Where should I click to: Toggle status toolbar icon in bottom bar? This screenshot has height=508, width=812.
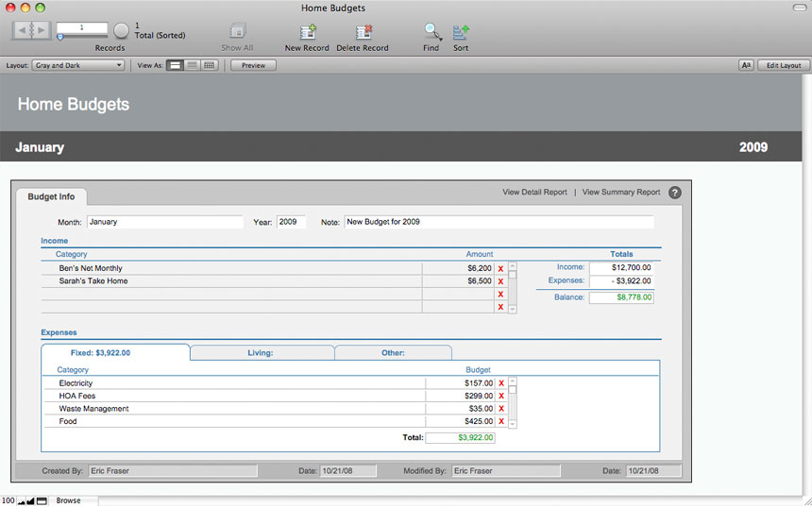(x=42, y=500)
